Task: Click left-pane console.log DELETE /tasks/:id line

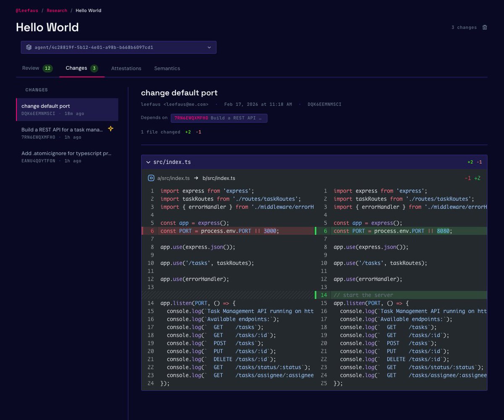Action: point(221,359)
